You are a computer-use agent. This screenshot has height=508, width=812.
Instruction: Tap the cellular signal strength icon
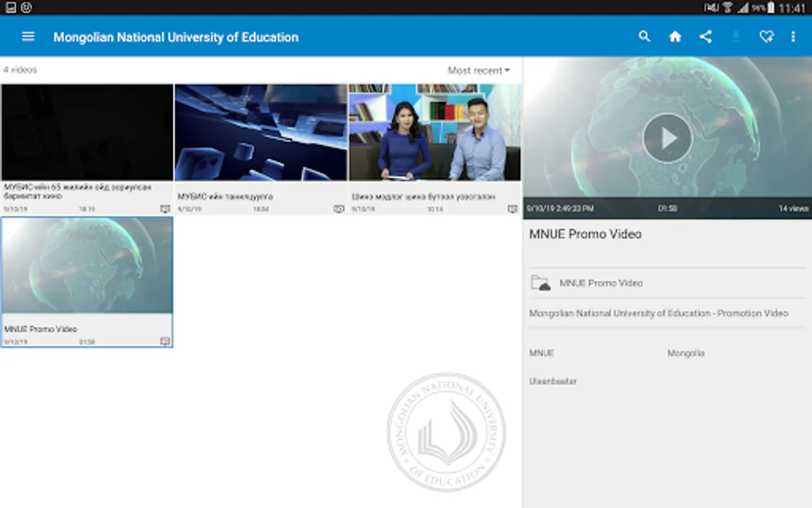[x=743, y=7]
